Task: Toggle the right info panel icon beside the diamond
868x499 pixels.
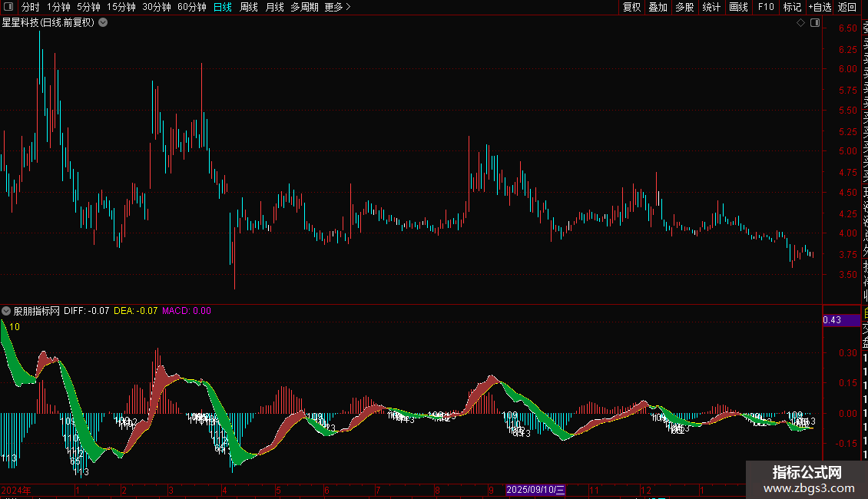Action: tap(815, 23)
